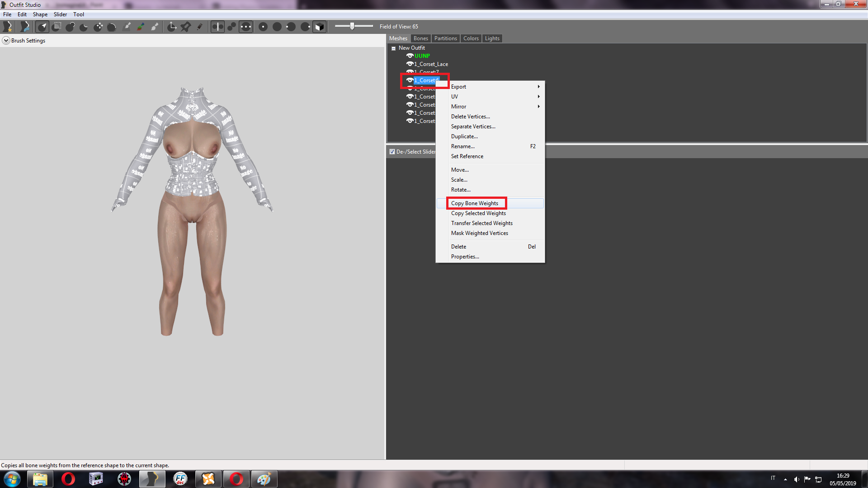Open the Shape menu
The image size is (868, 488).
(40, 14)
